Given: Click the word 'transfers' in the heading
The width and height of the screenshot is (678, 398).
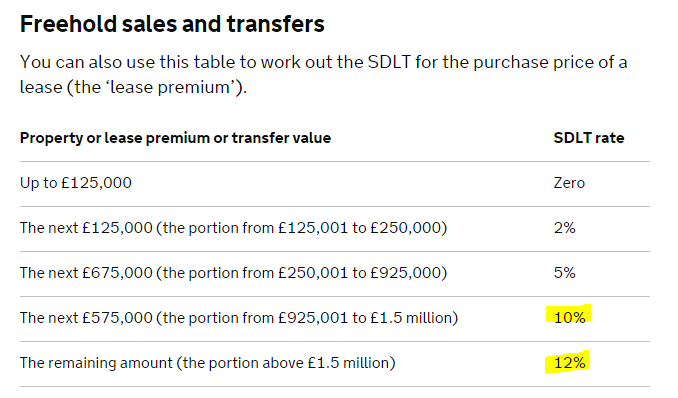Looking at the screenshot, I should 276,24.
